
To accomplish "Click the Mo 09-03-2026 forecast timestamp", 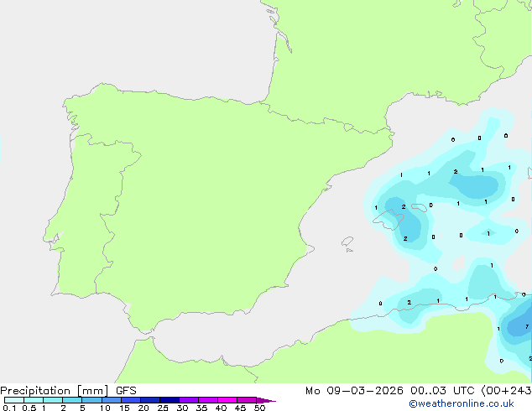I will tap(419, 391).
